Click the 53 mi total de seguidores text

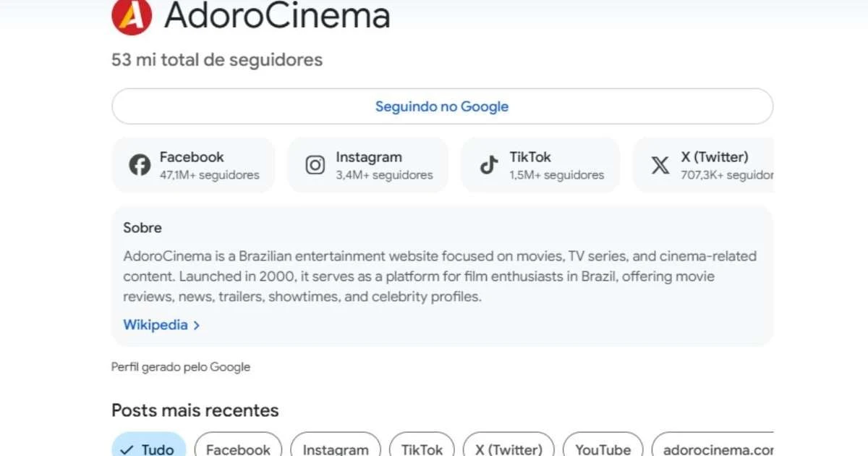tap(217, 60)
